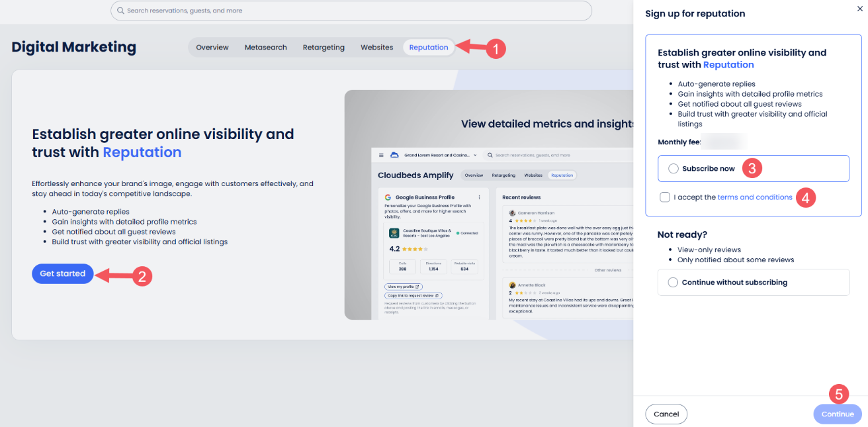Open the Google Business Profile kebab menu

click(479, 197)
